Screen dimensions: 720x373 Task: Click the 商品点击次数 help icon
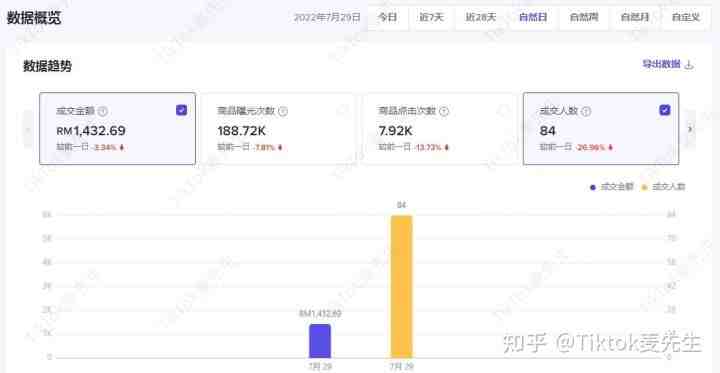pos(444,111)
